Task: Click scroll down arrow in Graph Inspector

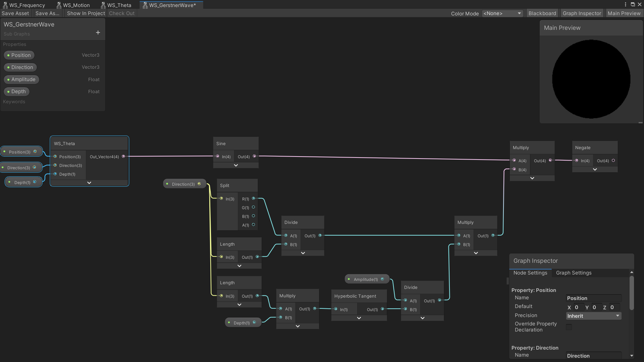Action: [x=632, y=356]
